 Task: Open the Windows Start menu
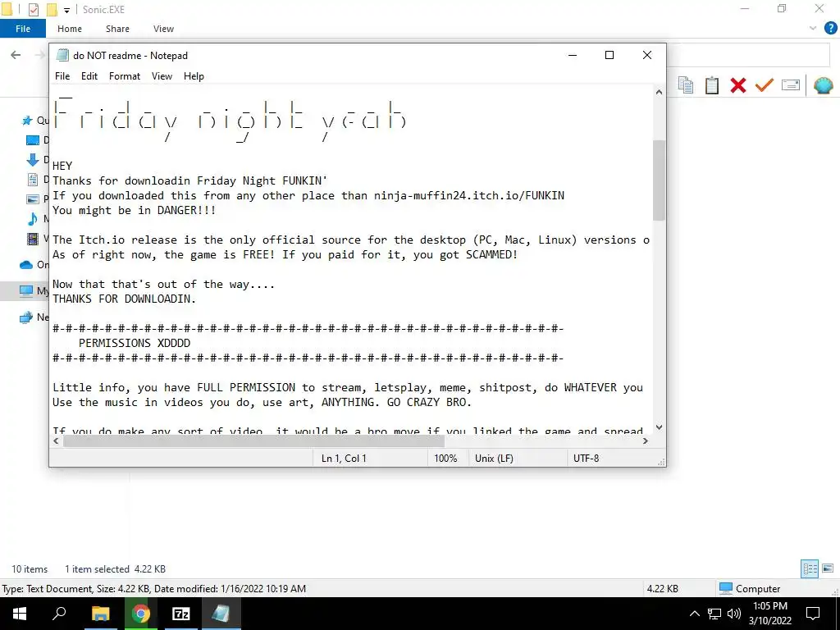20,614
